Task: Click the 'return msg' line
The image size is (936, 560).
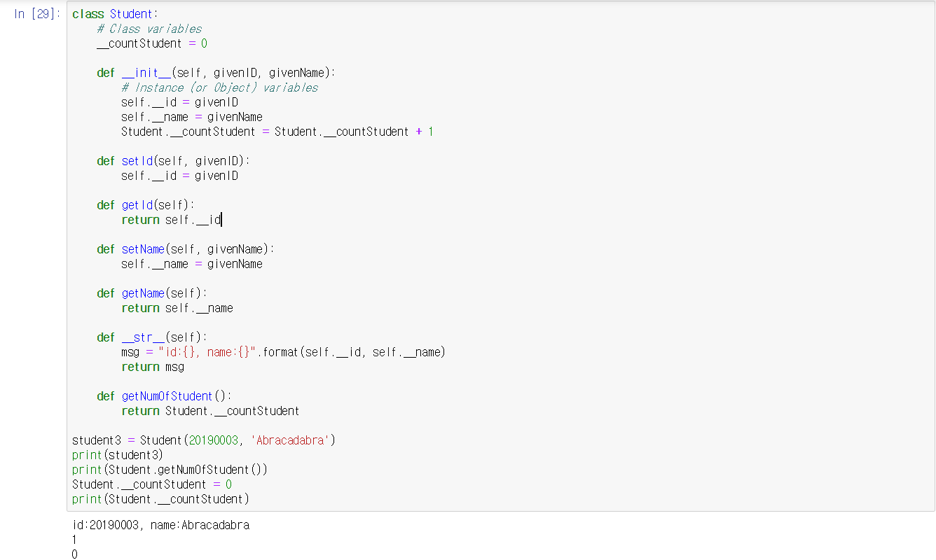Action: (x=153, y=367)
